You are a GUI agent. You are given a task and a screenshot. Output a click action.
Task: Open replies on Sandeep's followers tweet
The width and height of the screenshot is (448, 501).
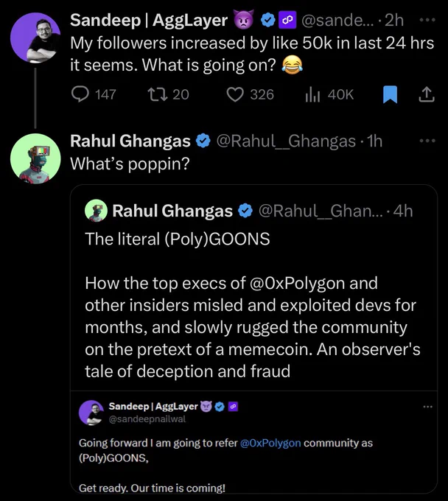pos(94,94)
